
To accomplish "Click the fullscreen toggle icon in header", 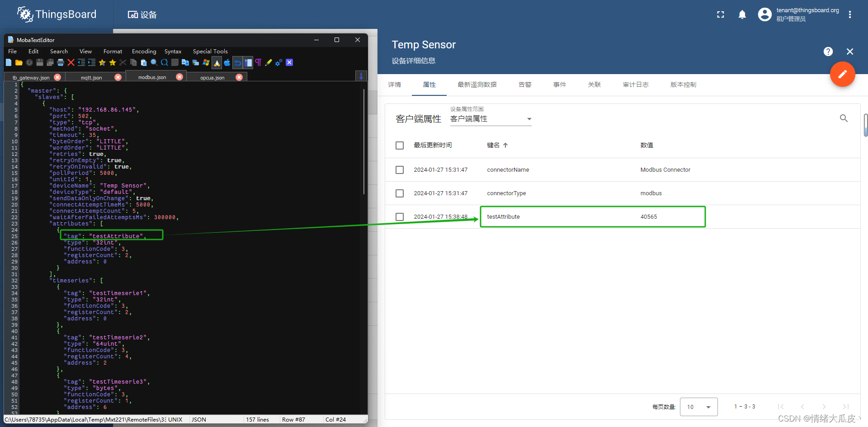I will pos(721,14).
